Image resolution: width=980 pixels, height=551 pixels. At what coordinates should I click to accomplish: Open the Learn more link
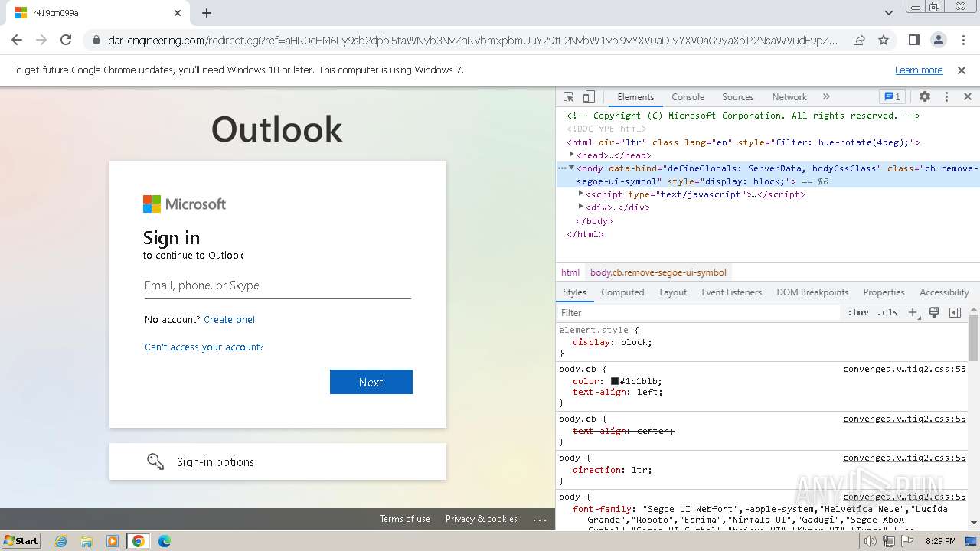[919, 70]
